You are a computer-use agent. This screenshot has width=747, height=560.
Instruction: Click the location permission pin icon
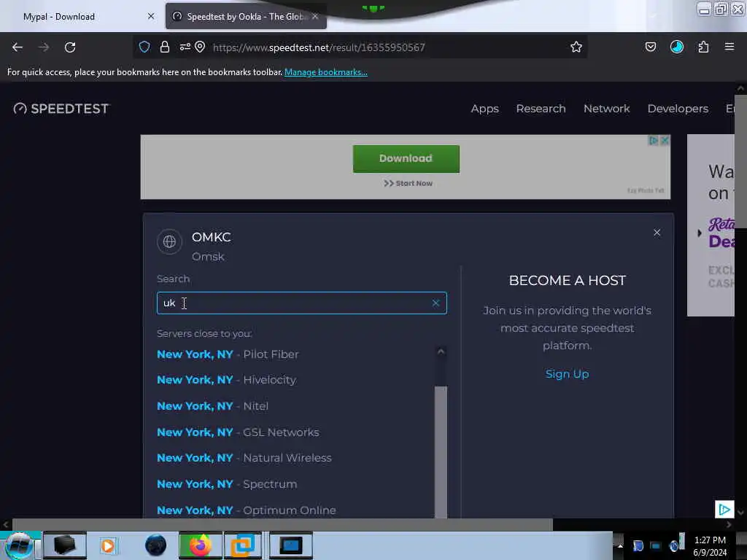(200, 47)
